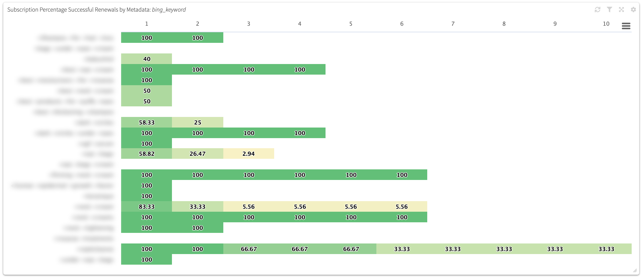Open the filter funnel icon
The image size is (644, 278).
tap(610, 10)
